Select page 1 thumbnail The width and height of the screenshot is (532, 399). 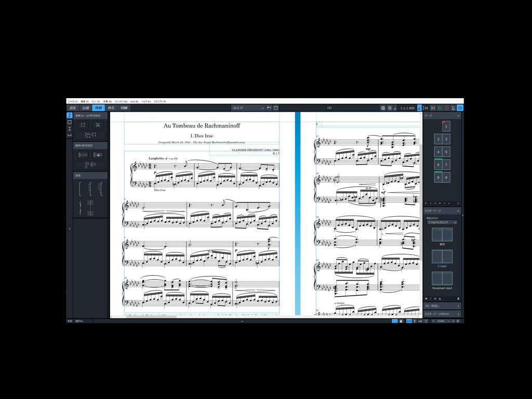coord(446,126)
